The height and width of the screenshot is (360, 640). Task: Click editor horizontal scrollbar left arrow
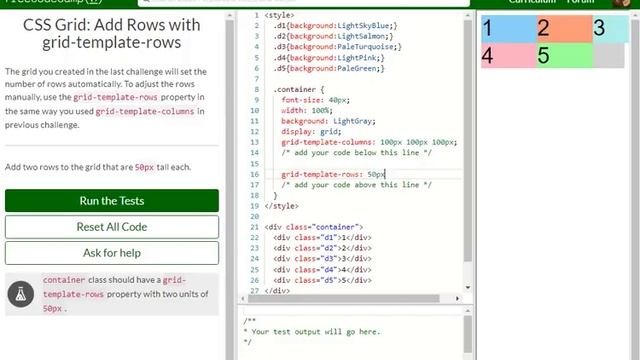tap(243, 298)
